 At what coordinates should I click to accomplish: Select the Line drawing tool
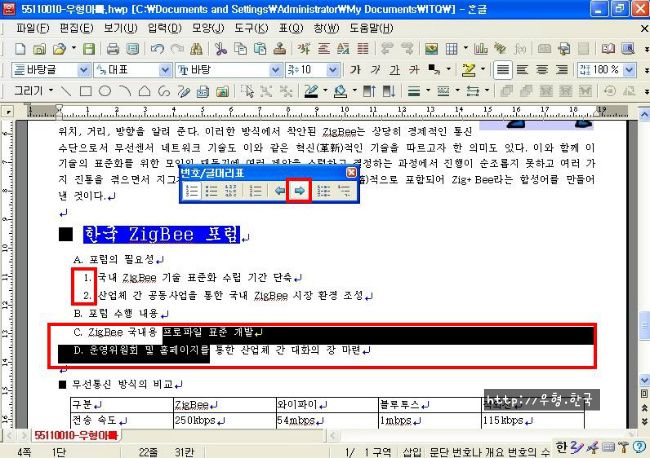pos(66,91)
